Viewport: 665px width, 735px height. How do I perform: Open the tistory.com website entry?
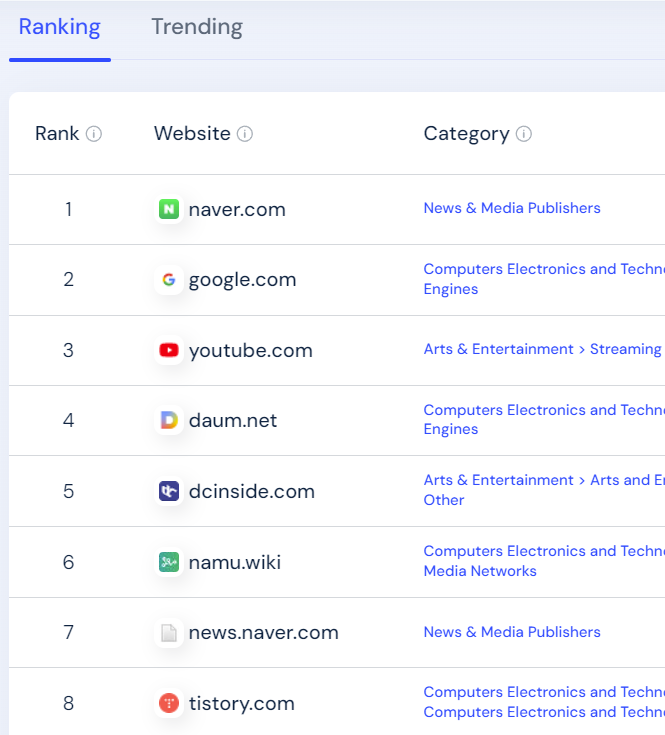tap(242, 704)
